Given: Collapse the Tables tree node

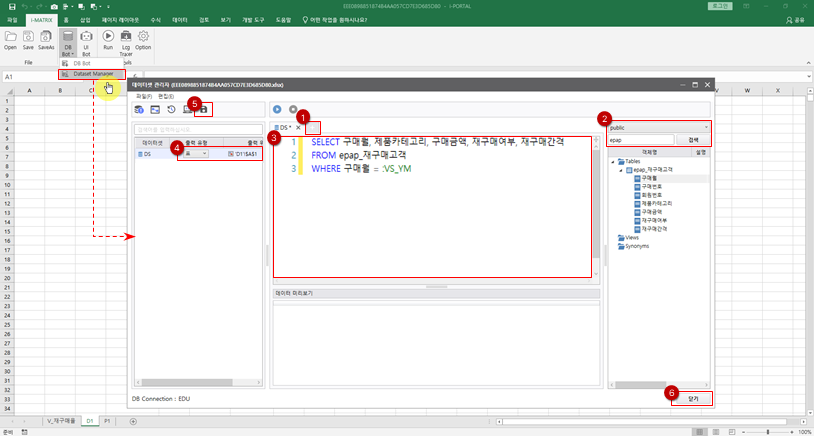Looking at the screenshot, I should 613,160.
